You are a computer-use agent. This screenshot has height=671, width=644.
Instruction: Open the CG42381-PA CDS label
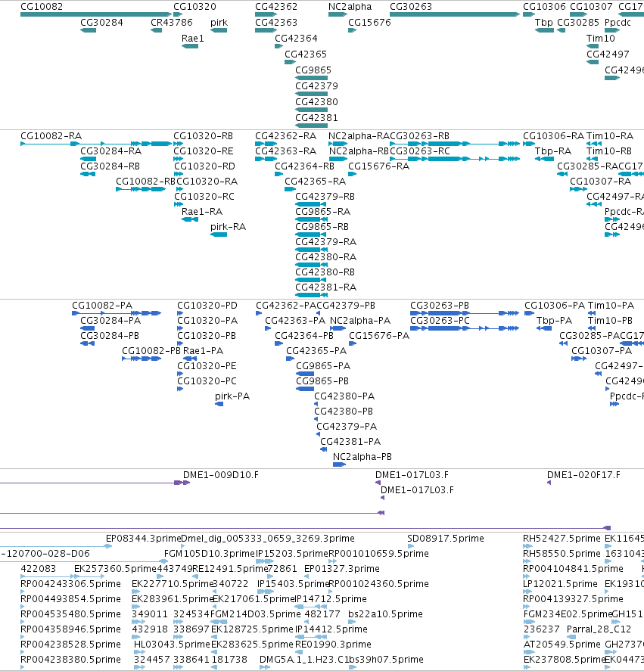(350, 442)
